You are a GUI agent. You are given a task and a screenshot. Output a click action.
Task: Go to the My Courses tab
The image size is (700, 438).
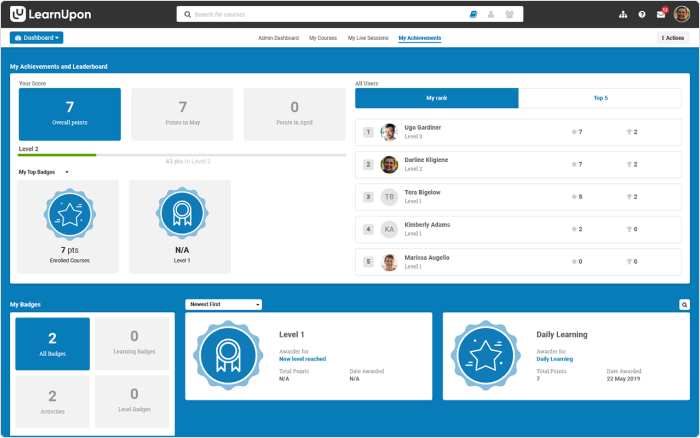[x=323, y=38]
